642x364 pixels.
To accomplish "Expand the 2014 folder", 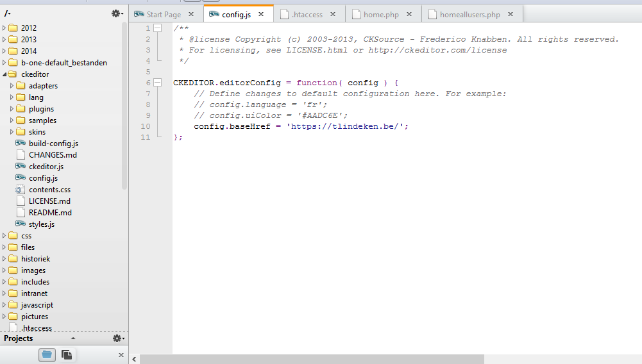I will (x=5, y=51).
